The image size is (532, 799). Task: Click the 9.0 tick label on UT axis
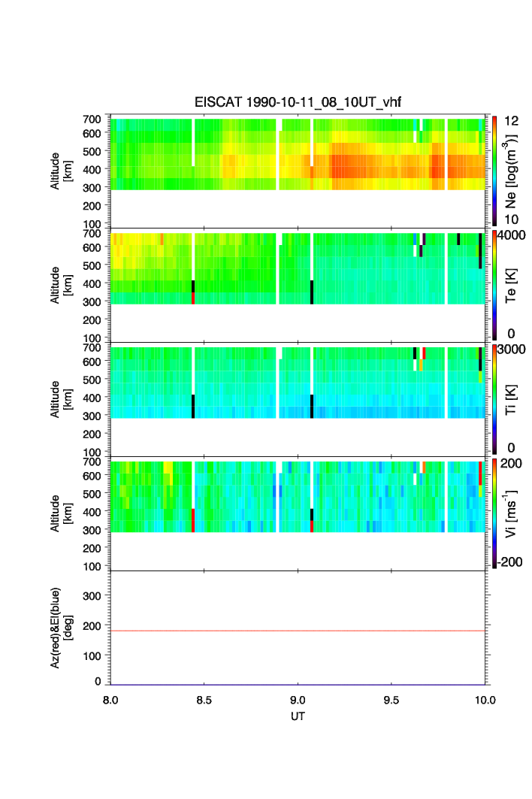298,700
